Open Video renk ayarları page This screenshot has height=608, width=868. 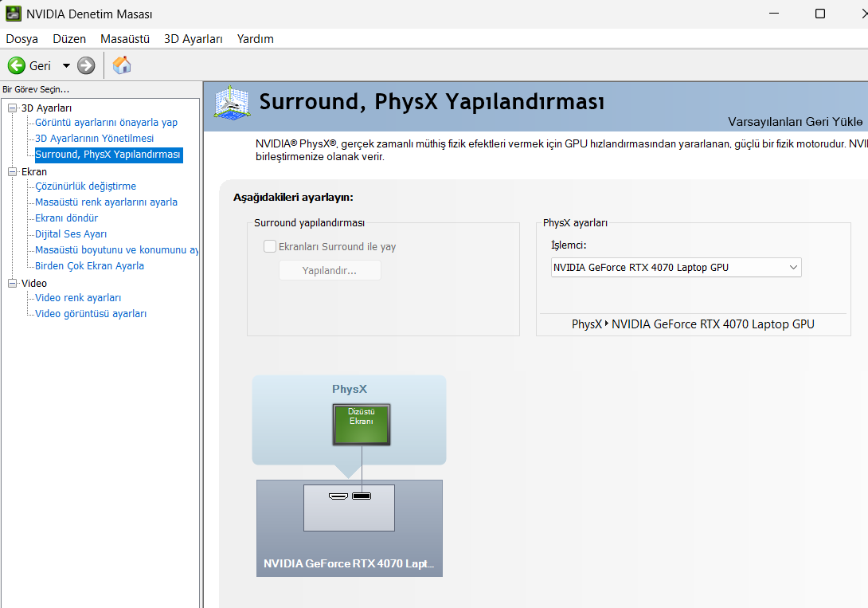[x=78, y=298]
